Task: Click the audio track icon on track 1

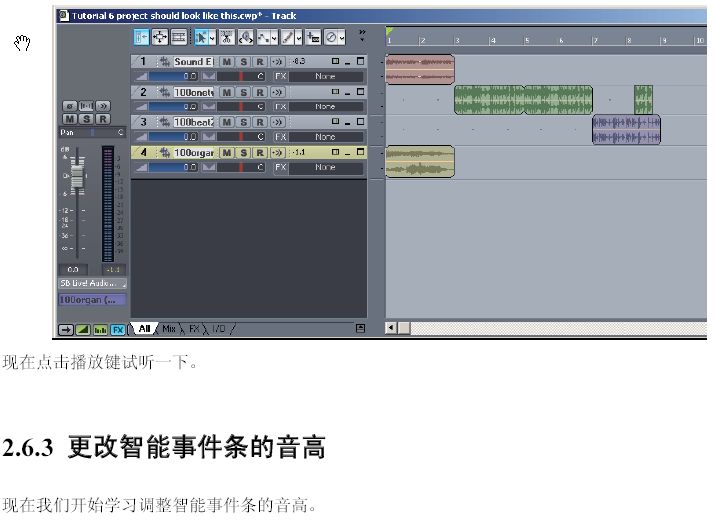Action: (164, 61)
